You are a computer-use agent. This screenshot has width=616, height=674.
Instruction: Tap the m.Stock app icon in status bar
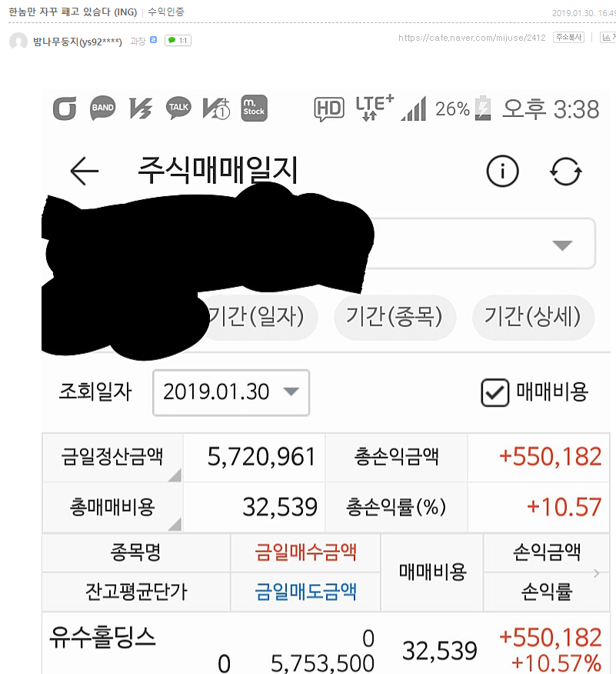pyautogui.click(x=254, y=108)
